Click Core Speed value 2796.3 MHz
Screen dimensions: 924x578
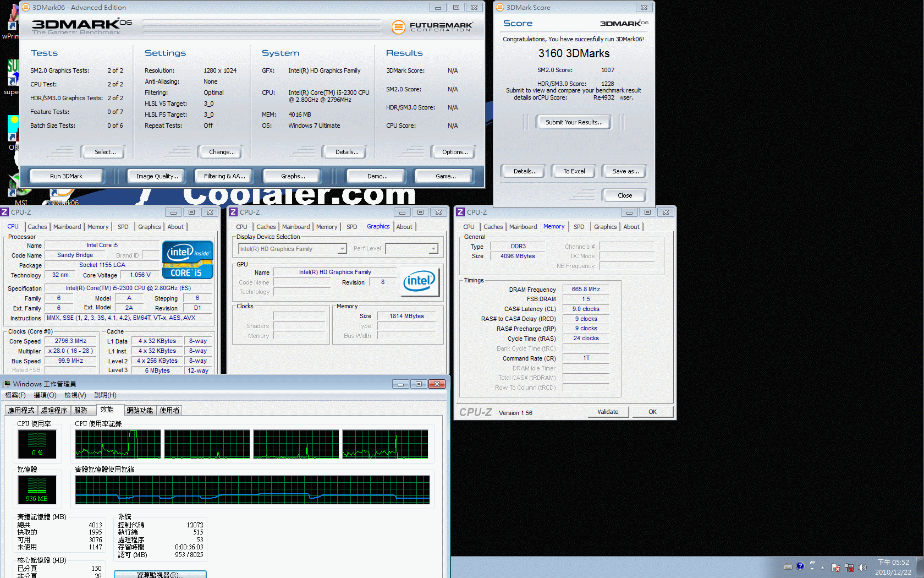[x=70, y=341]
